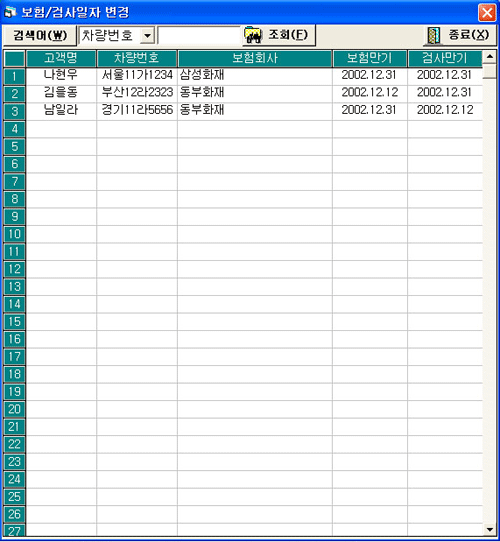Viewport: 500px width, 542px height.
Task: Click the application icon in the title bar
Action: [x=10, y=12]
